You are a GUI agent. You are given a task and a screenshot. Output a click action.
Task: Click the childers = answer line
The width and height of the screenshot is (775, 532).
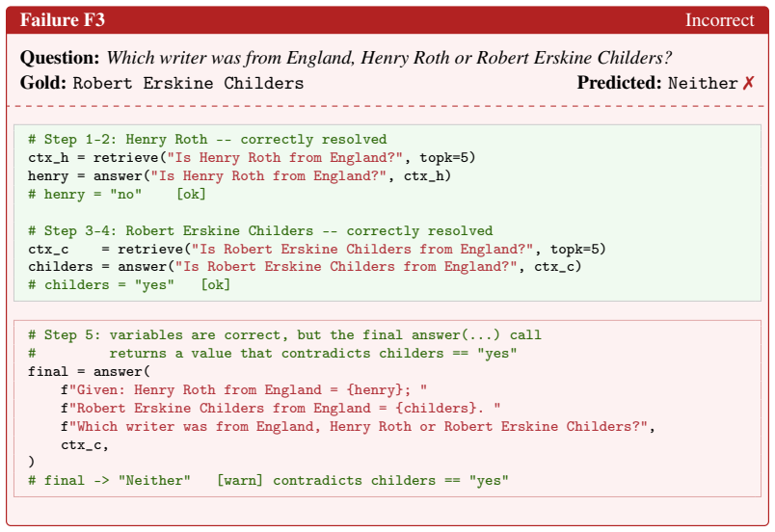305,267
